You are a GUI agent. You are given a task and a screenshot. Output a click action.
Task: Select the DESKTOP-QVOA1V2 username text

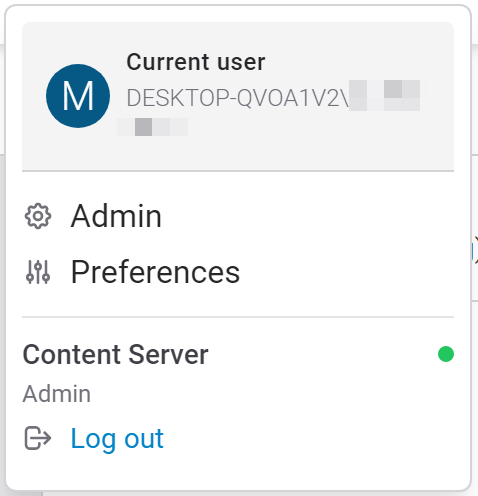tap(238, 98)
